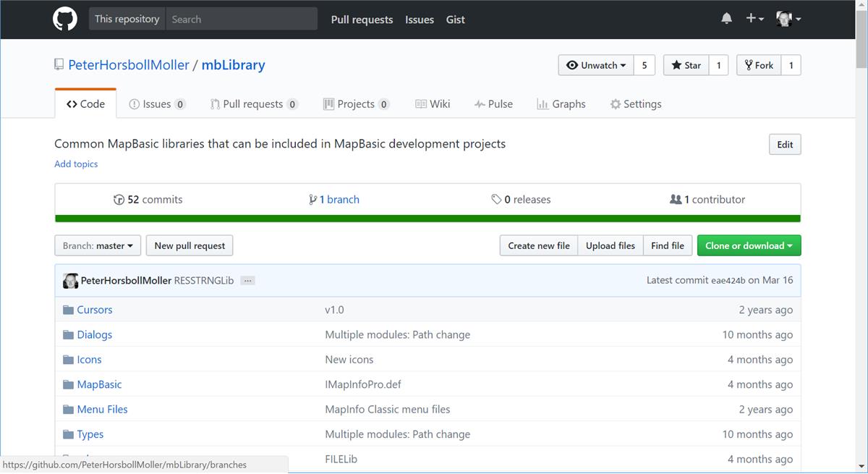Screen dimensions: 868x474
Task: Open the Unwatch dropdown
Action: tap(596, 65)
